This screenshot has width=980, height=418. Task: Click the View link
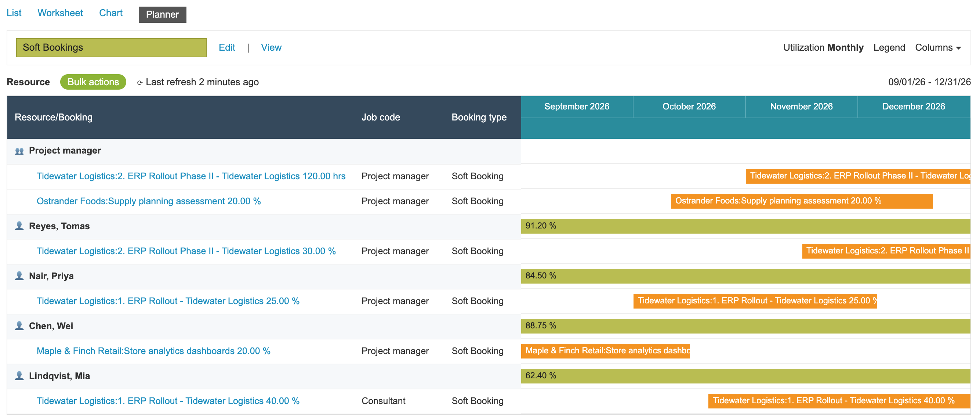pyautogui.click(x=271, y=48)
